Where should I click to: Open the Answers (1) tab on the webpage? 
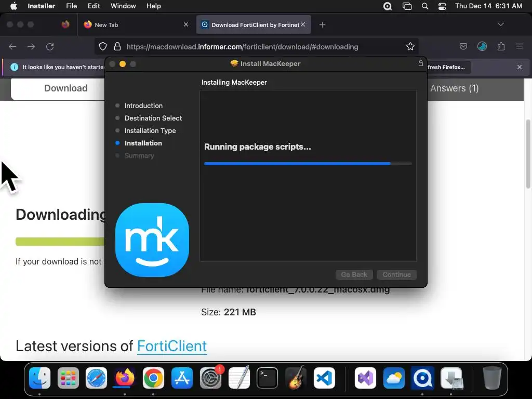pyautogui.click(x=454, y=88)
